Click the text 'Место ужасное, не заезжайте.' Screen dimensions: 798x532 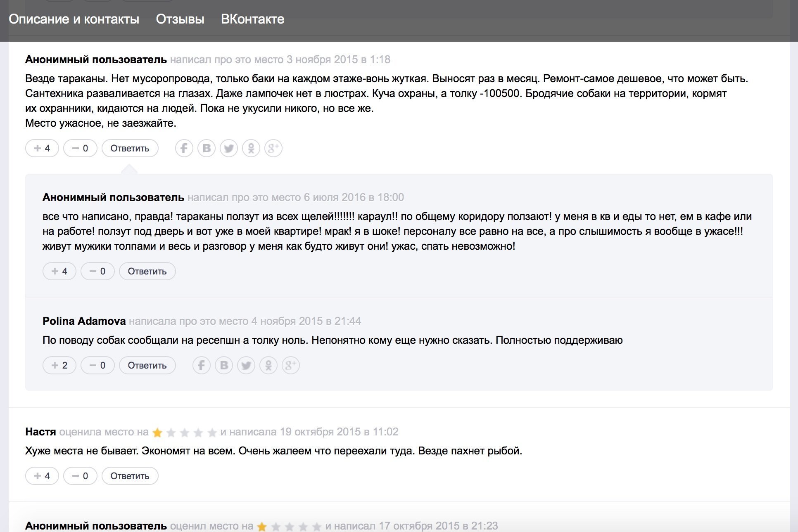click(101, 123)
